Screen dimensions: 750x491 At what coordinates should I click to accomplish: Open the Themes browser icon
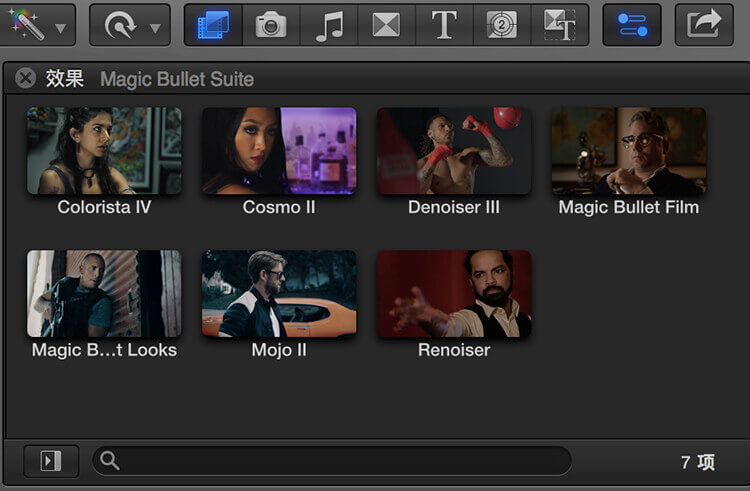[x=560, y=25]
